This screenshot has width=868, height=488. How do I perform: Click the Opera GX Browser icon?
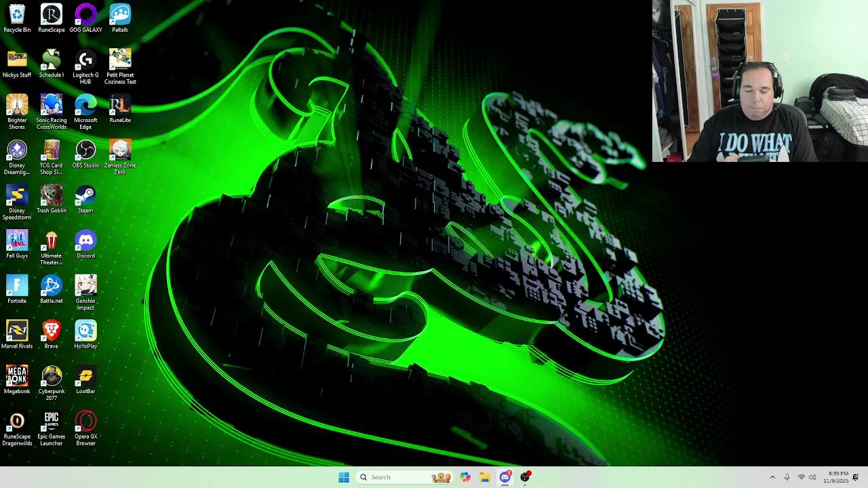click(x=85, y=429)
